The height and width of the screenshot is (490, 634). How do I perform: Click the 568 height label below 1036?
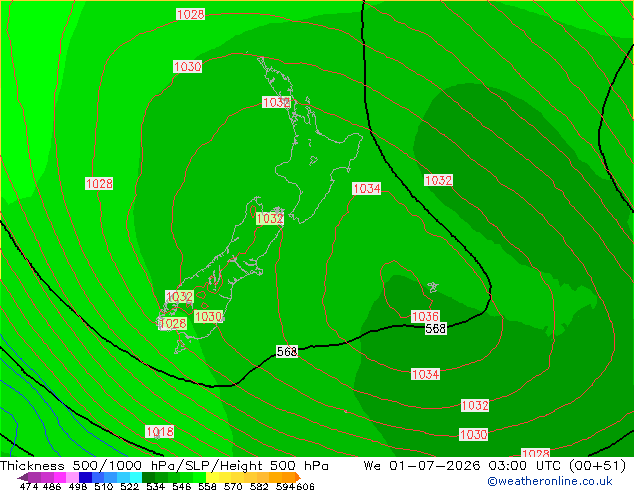point(435,329)
